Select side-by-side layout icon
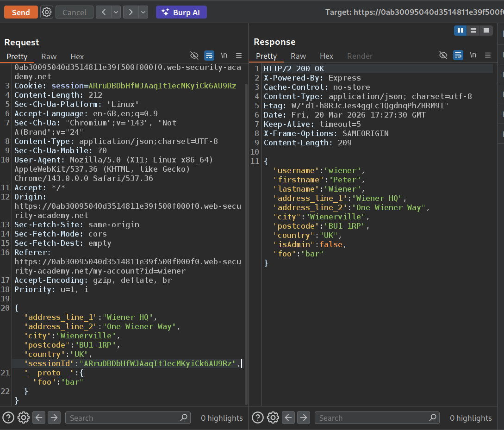This screenshot has width=504, height=430. click(460, 31)
